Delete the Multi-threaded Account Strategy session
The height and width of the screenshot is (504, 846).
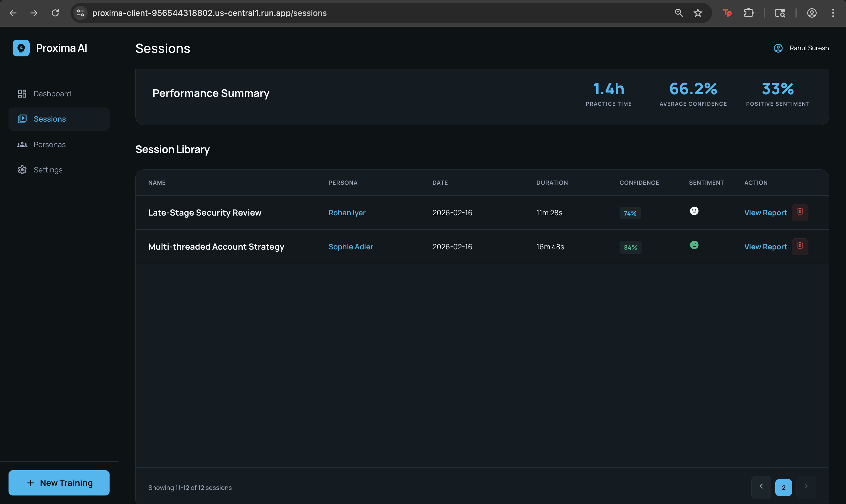pyautogui.click(x=800, y=246)
